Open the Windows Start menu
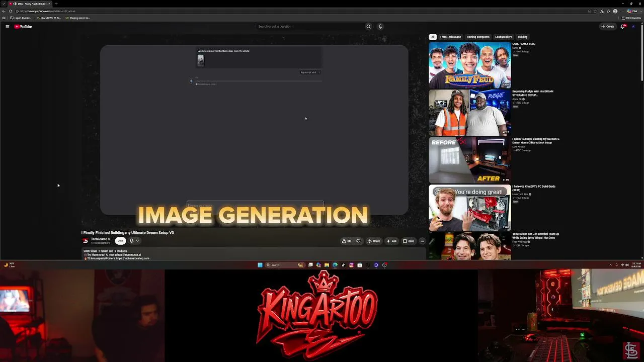Image resolution: width=644 pixels, height=362 pixels. 260,265
